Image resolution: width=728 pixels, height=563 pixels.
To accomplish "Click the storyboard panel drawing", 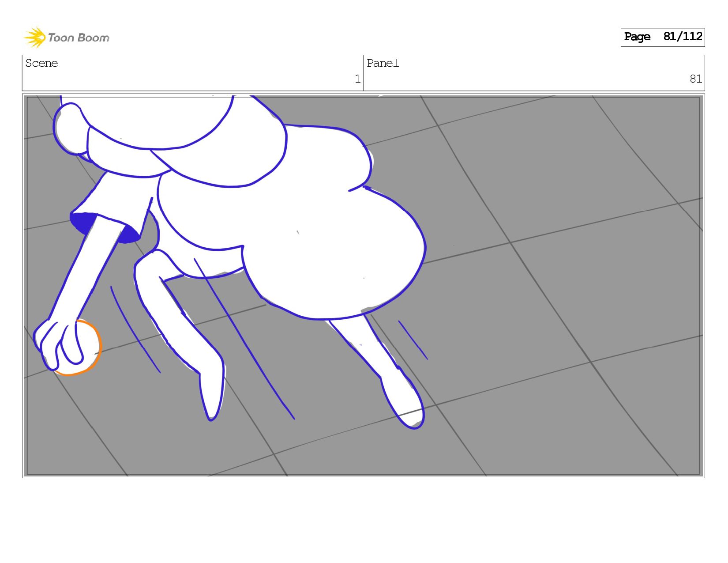I will click(364, 286).
